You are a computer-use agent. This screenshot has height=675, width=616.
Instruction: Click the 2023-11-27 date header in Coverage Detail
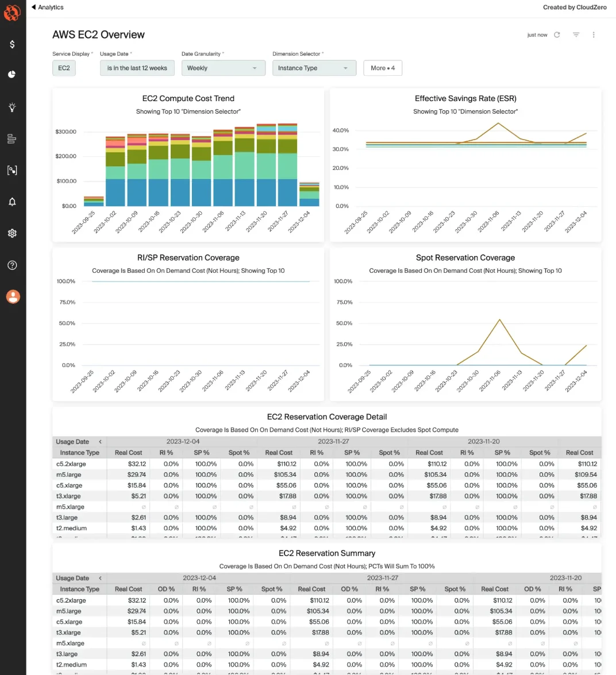click(333, 442)
